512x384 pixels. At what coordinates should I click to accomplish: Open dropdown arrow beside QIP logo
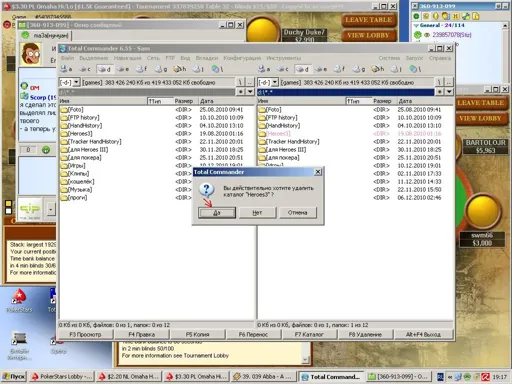50,210
